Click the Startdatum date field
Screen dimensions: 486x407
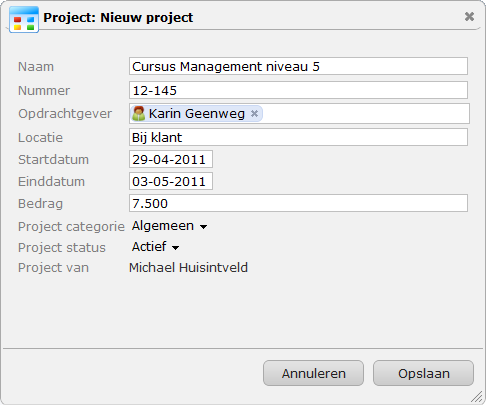point(171,159)
